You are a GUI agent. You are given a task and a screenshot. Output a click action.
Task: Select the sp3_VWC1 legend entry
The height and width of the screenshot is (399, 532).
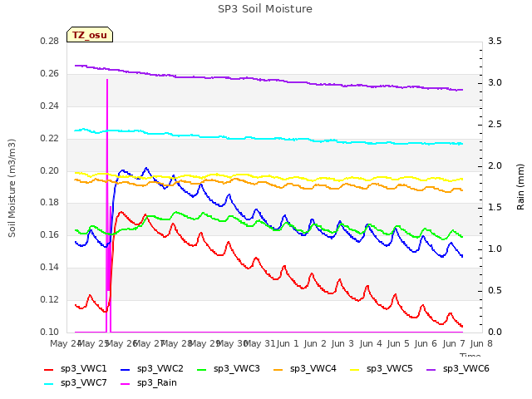tap(76, 368)
